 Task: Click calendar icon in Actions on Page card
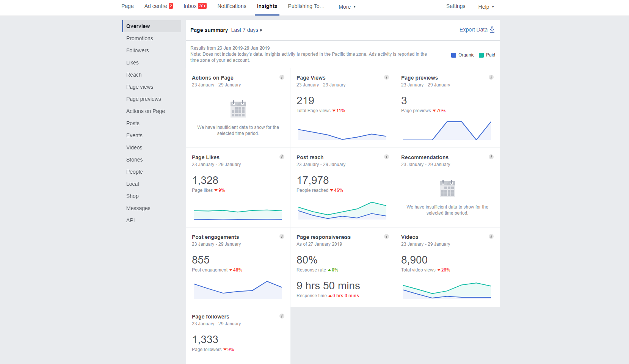(x=238, y=109)
